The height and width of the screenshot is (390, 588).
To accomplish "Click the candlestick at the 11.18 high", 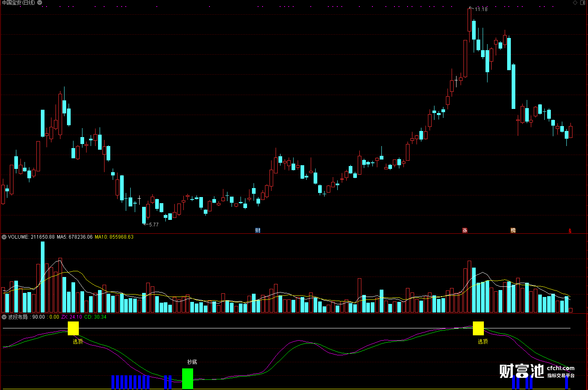I will point(470,20).
